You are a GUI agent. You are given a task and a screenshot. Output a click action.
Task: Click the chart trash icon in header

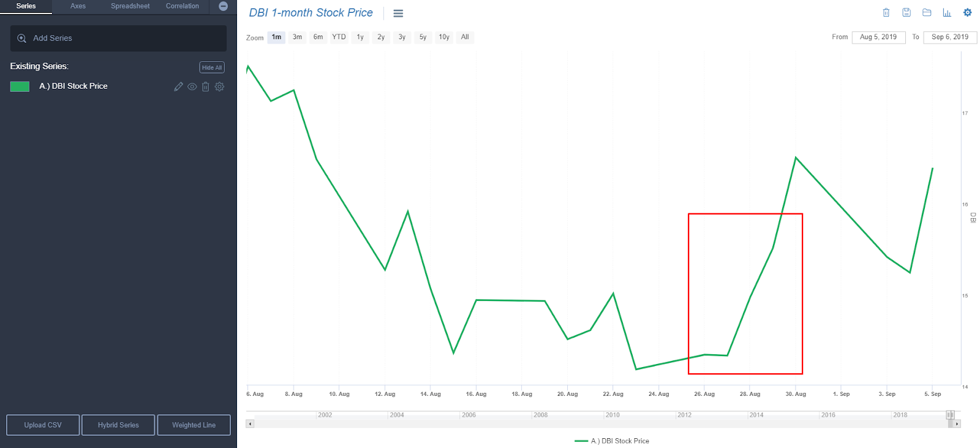pyautogui.click(x=886, y=12)
